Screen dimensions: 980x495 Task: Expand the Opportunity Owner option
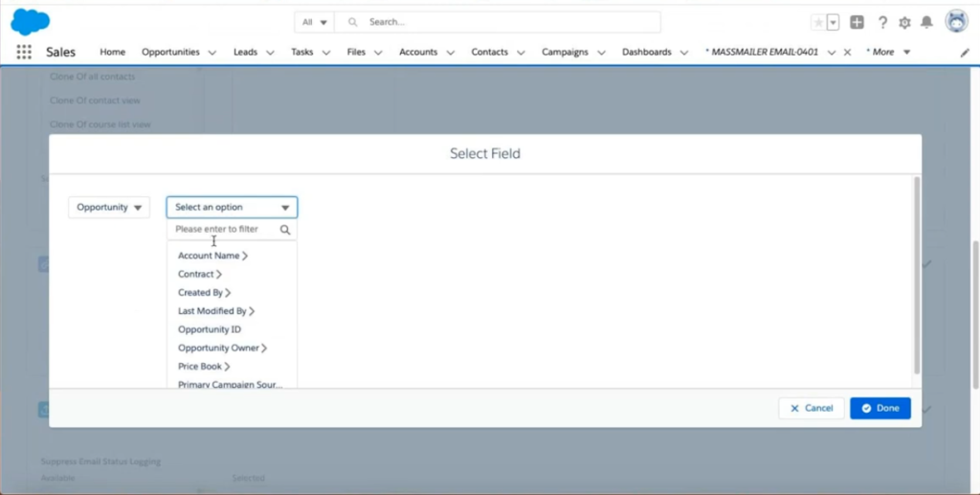click(222, 348)
